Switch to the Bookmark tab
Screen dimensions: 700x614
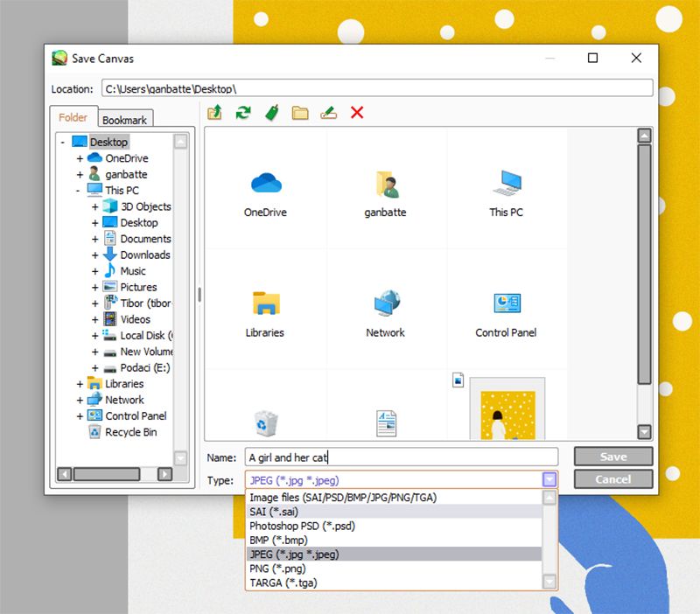124,120
